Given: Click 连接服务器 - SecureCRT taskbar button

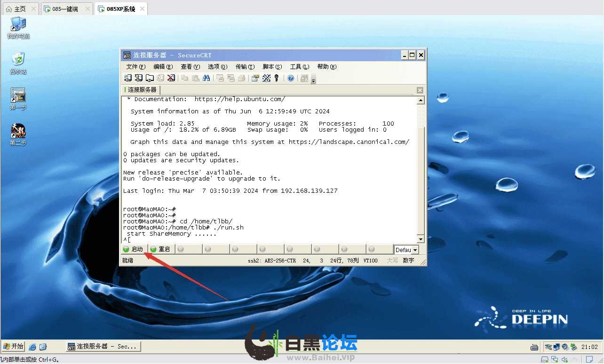Looking at the screenshot, I should [x=103, y=347].
